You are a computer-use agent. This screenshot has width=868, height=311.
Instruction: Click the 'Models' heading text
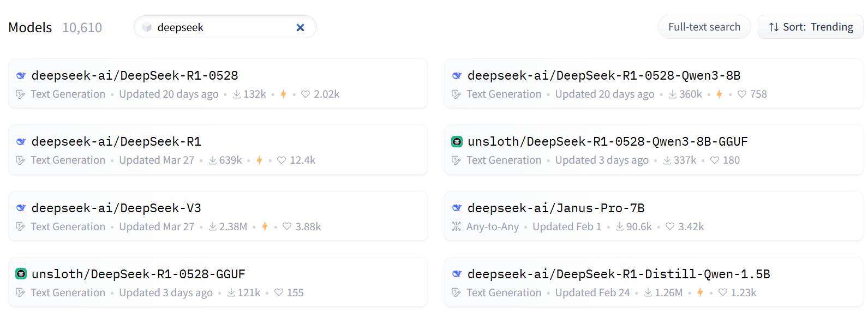coord(30,27)
